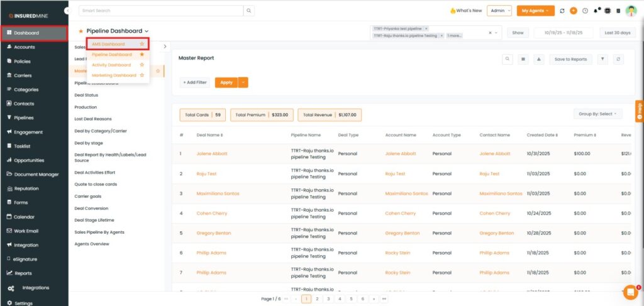Click the search icon in Master Report toolbar
644x306 pixels.
point(508,59)
